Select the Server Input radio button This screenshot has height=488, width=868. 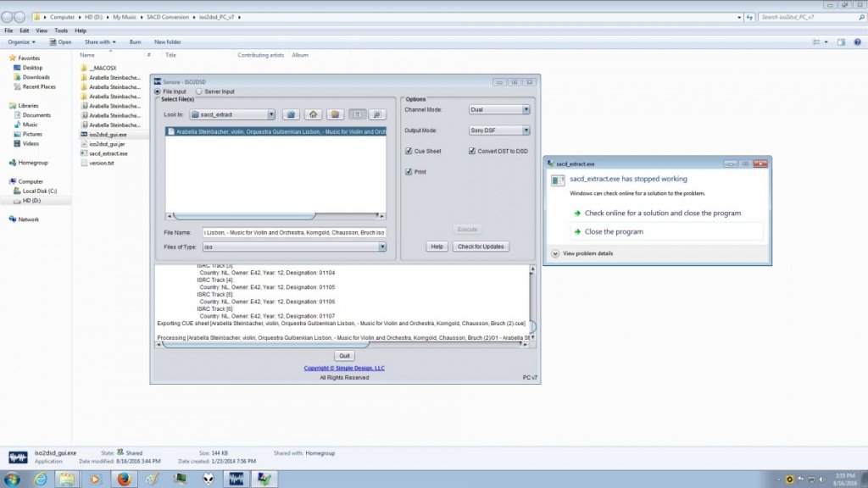[x=198, y=91]
